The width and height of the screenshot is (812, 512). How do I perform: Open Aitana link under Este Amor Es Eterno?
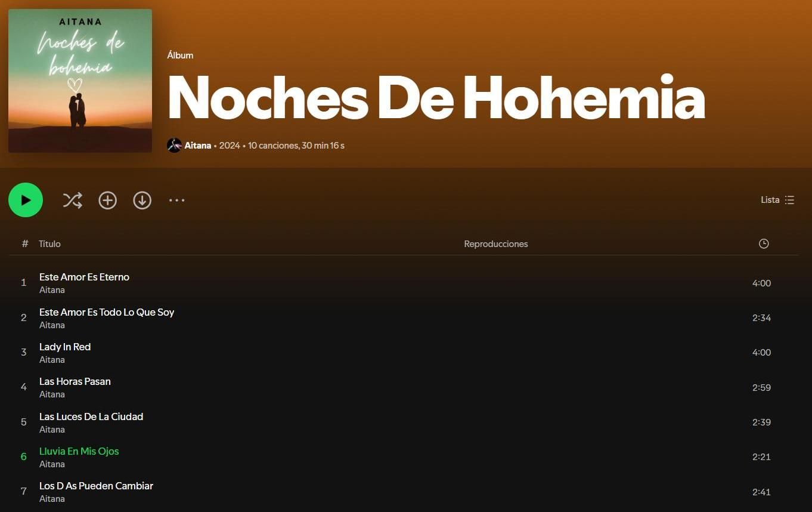tap(52, 290)
